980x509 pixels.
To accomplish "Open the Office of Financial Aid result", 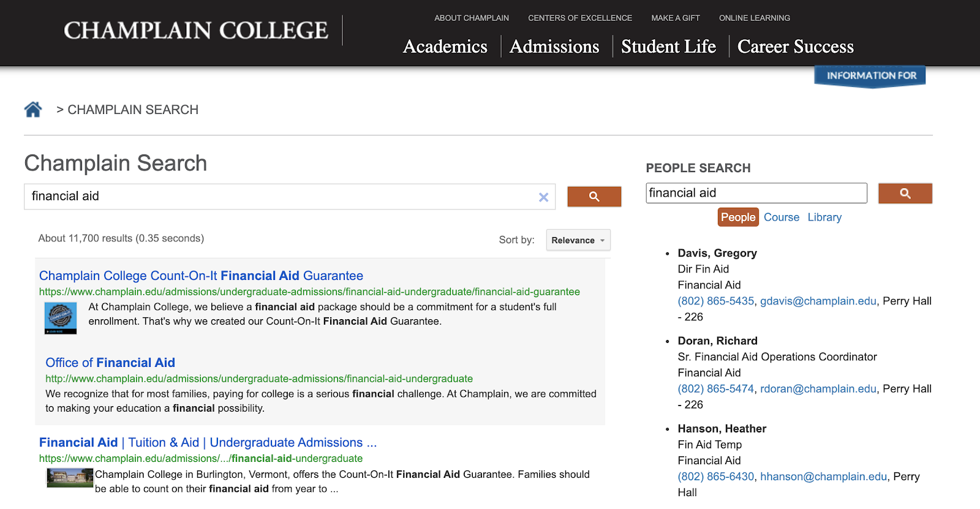I will coord(110,363).
